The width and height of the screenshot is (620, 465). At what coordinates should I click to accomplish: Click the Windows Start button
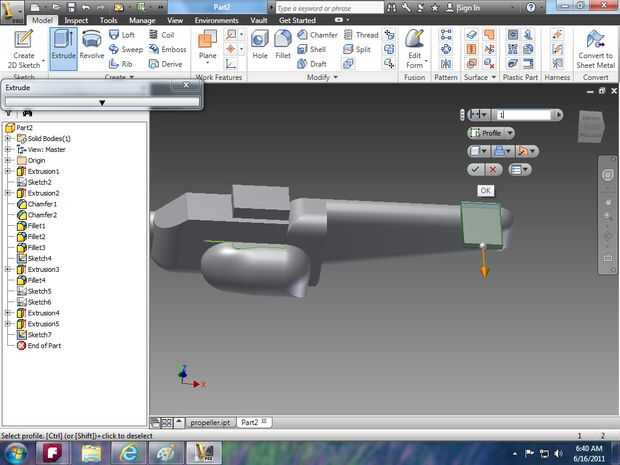15,453
